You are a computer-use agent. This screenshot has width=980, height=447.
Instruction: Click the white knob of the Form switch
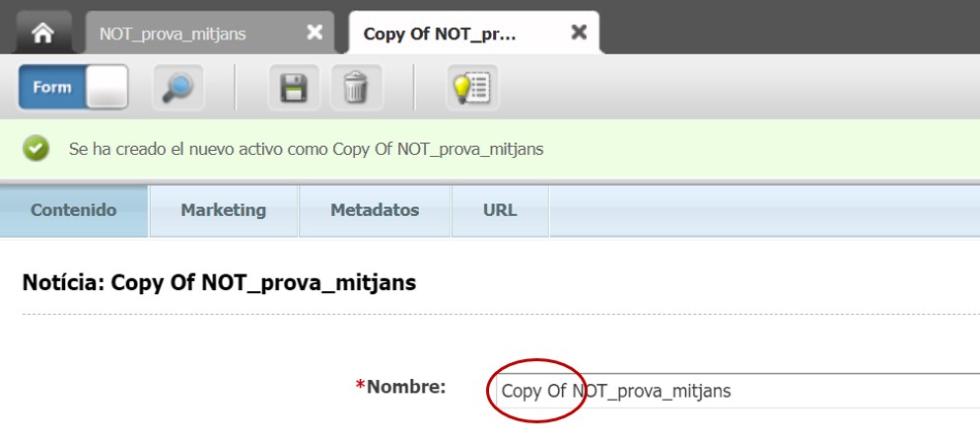click(106, 88)
